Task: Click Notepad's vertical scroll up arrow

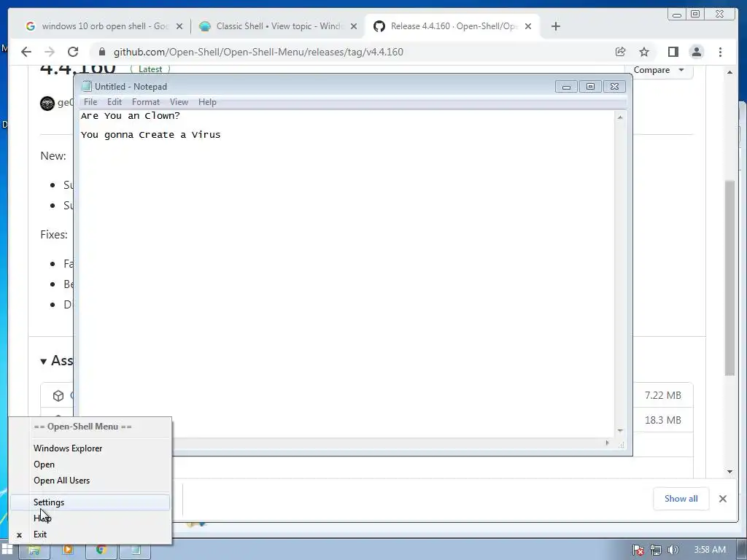Action: pyautogui.click(x=620, y=117)
